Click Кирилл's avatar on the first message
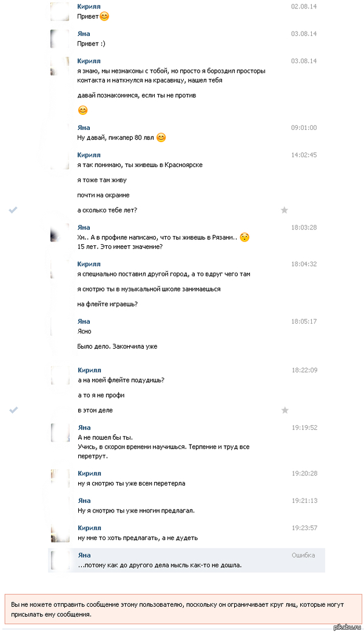364x634 pixels. 59,12
